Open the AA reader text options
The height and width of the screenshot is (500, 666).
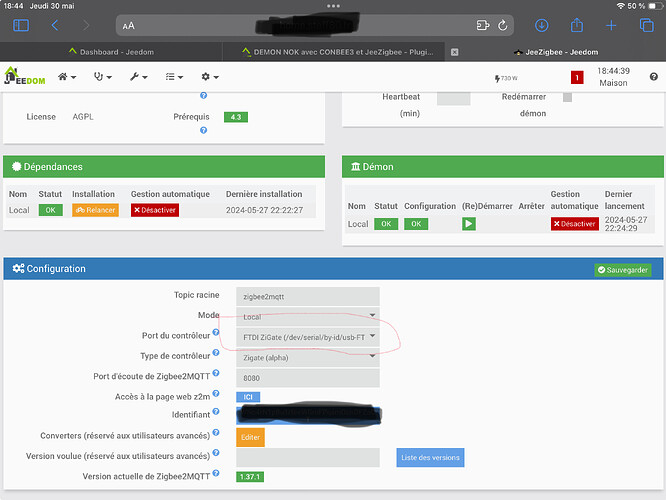[x=128, y=26]
